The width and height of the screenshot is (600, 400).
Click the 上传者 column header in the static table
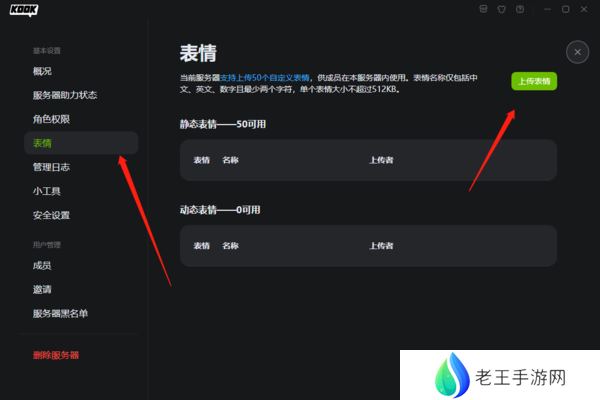pyautogui.click(x=381, y=160)
